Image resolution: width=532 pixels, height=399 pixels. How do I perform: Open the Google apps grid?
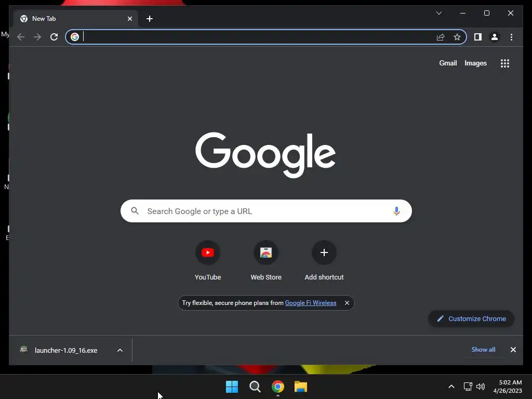(x=505, y=63)
